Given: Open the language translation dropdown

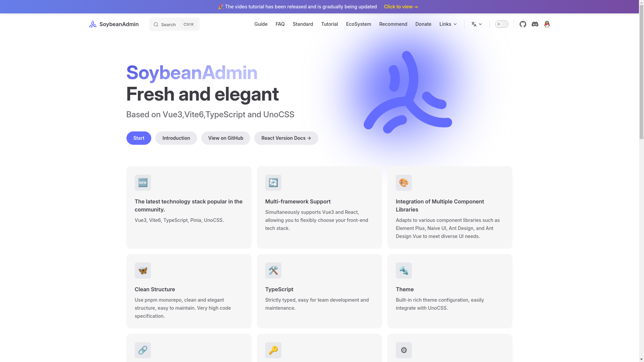Looking at the screenshot, I should pos(477,24).
